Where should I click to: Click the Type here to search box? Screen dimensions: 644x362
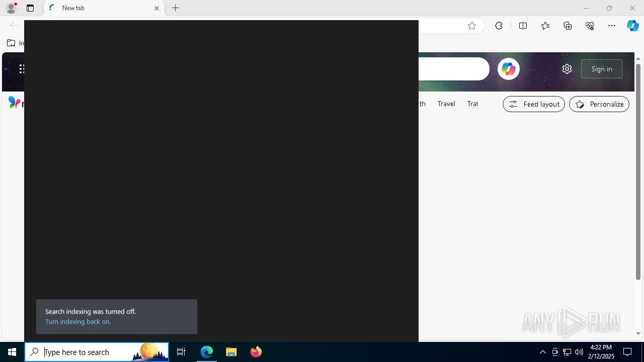pyautogui.click(x=97, y=352)
